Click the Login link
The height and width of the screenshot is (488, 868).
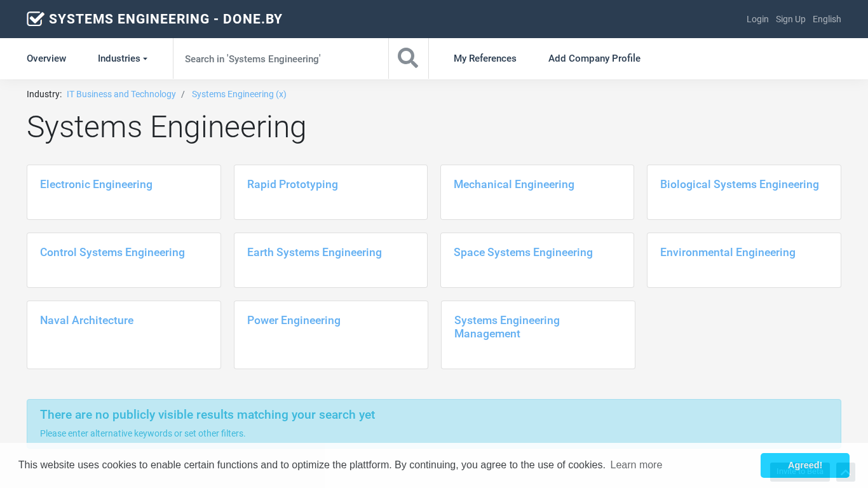point(757,19)
